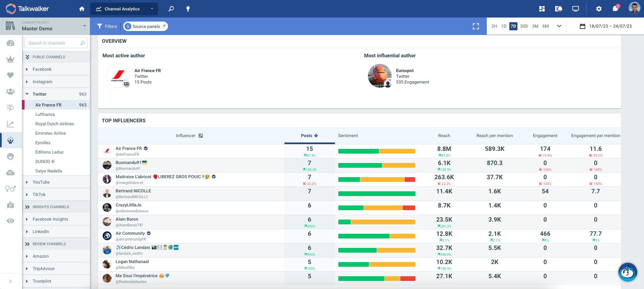
Task: Open the academy book icon
Action: 558,9
